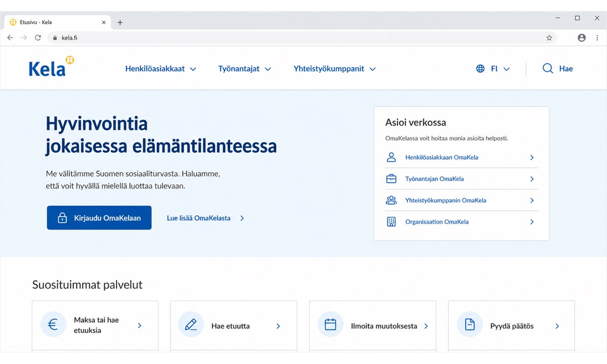Viewport: 607px width, 364px height.
Task: Click the kela.fi address bar
Action: pos(301,38)
